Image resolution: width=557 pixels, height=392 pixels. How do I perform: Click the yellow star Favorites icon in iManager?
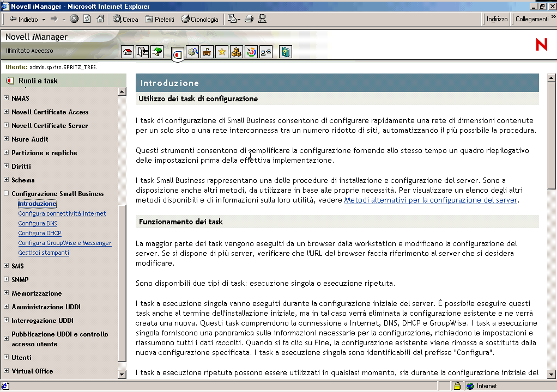point(222,52)
